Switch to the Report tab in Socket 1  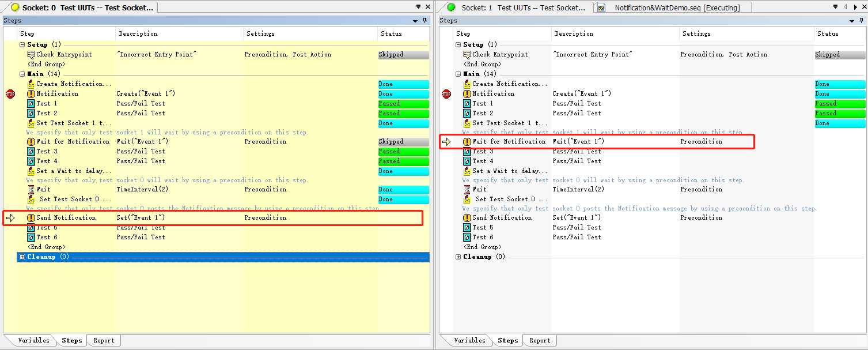pos(540,340)
